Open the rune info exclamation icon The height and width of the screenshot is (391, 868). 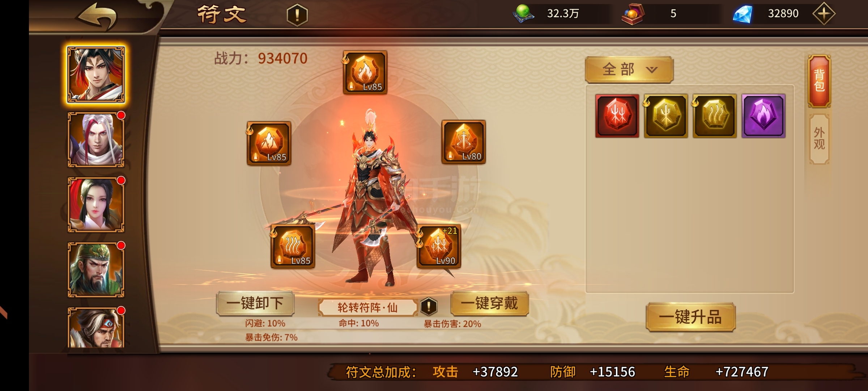point(297,15)
